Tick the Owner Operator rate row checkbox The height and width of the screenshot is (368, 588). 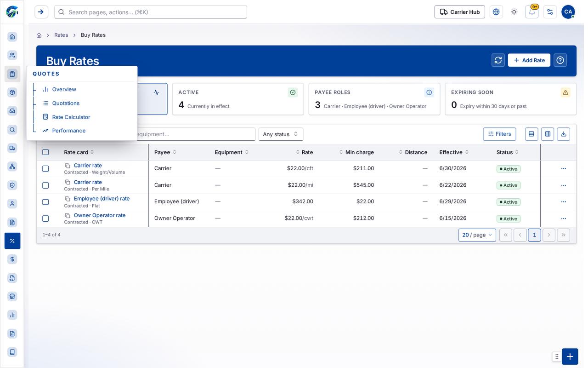[45, 218]
